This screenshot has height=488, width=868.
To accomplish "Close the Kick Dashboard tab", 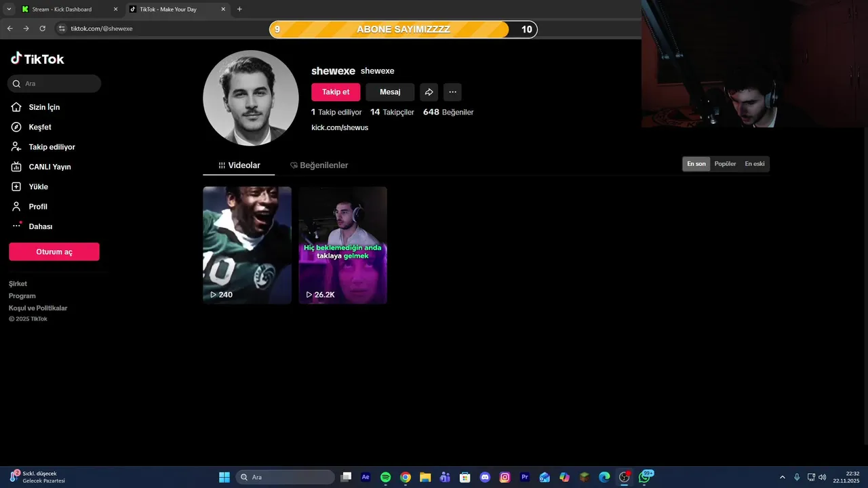I will coord(115,9).
